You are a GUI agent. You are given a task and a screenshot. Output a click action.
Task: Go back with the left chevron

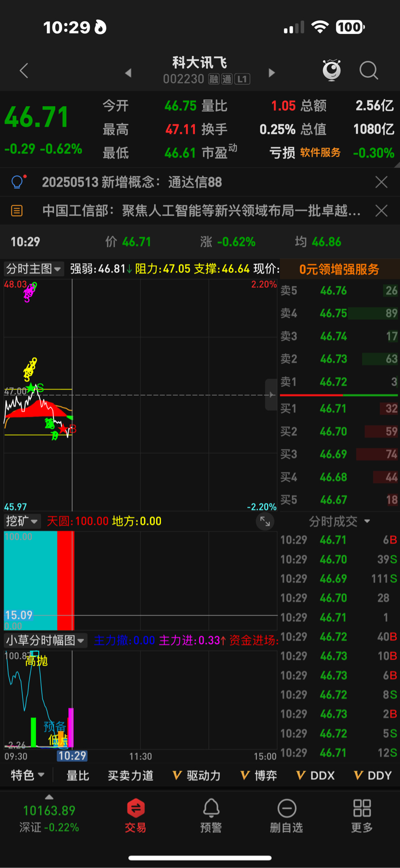click(24, 71)
